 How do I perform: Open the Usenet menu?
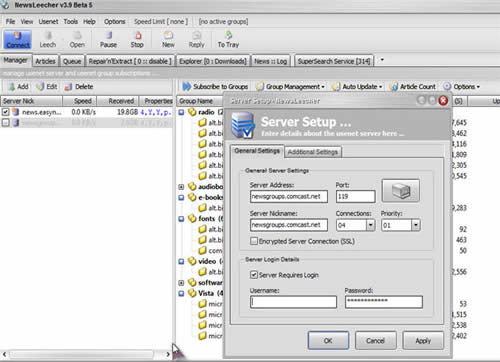click(48, 22)
